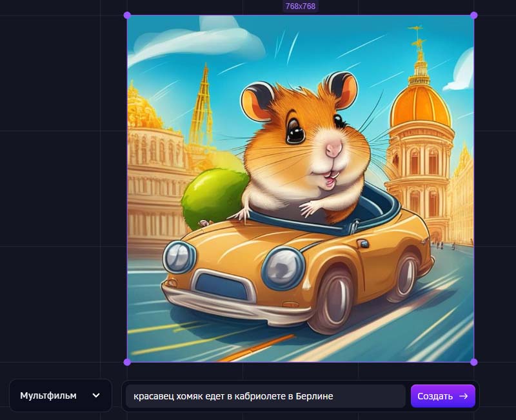Click the bottom-right purple corner handle of the image

[474, 362]
